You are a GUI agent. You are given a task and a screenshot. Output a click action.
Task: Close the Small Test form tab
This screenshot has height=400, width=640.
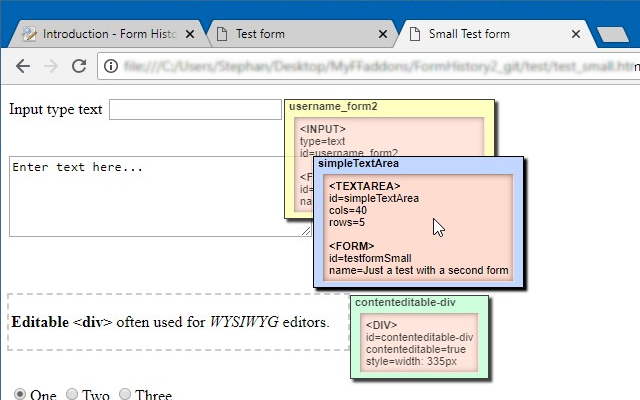tap(576, 34)
